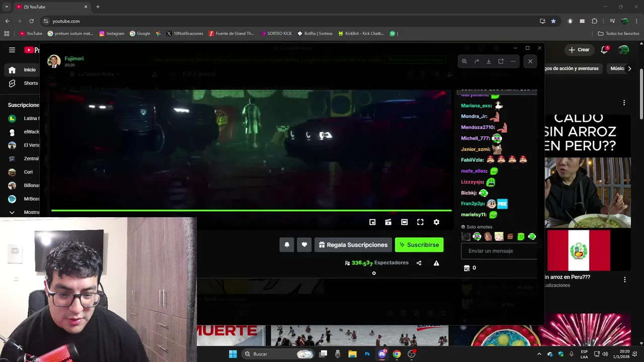Open the clip creation icon
The width and height of the screenshot is (644, 362).
point(388,222)
